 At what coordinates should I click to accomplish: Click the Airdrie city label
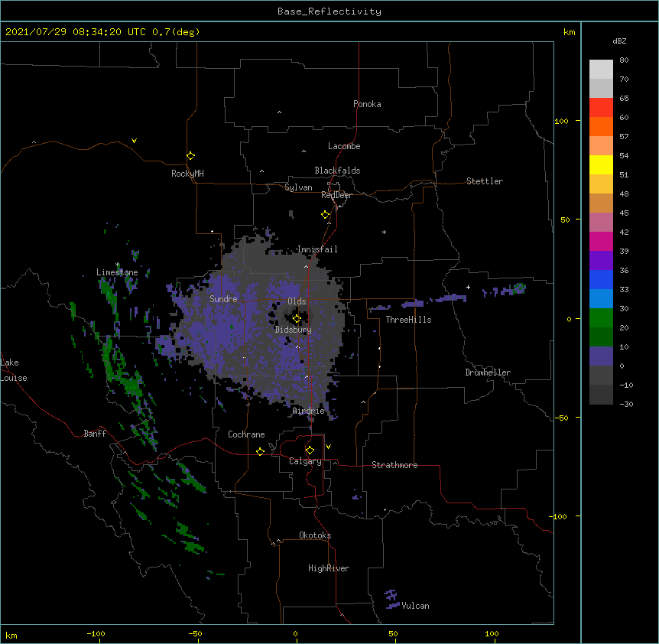coord(309,411)
